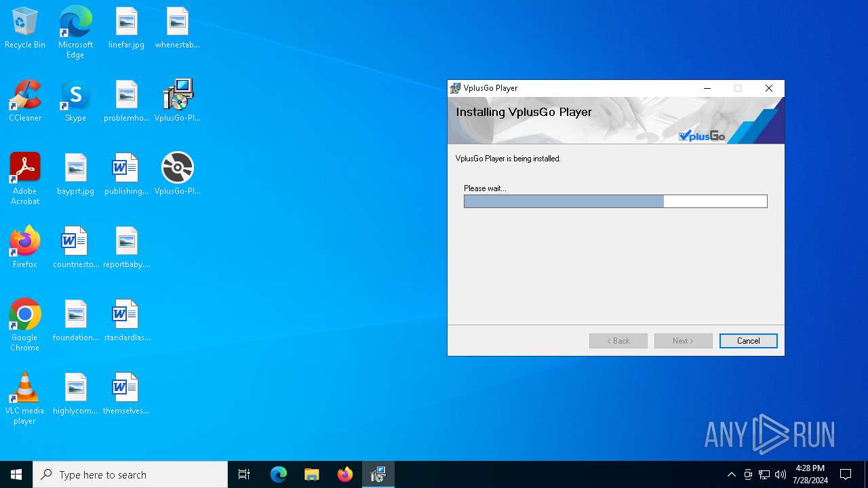Screen dimensions: 868x488
Task: Select the Microsoft Edge desktop shortcut
Action: pyautogui.click(x=75, y=33)
